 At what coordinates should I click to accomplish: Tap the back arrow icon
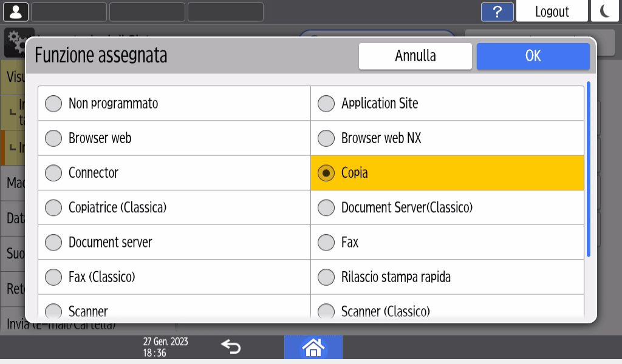click(231, 347)
